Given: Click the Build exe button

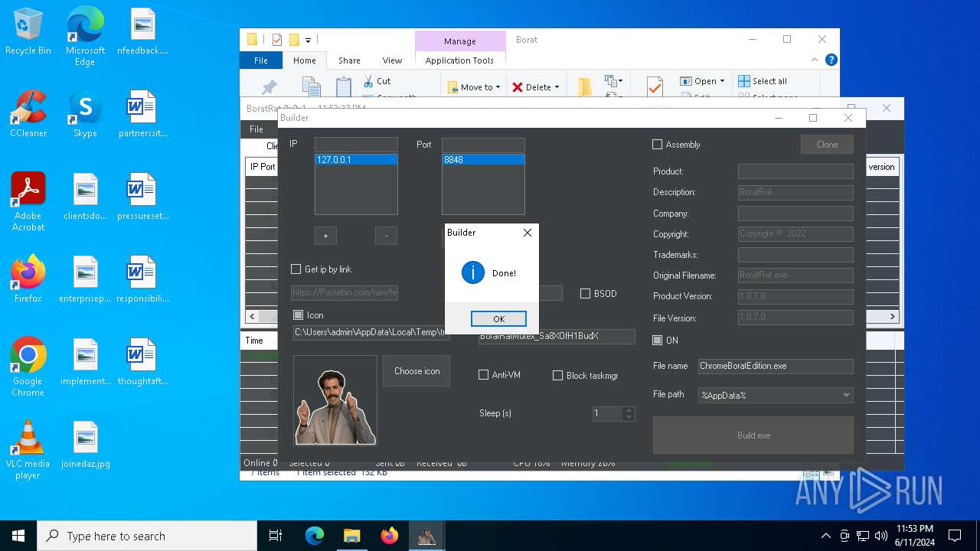Looking at the screenshot, I should pos(753,435).
